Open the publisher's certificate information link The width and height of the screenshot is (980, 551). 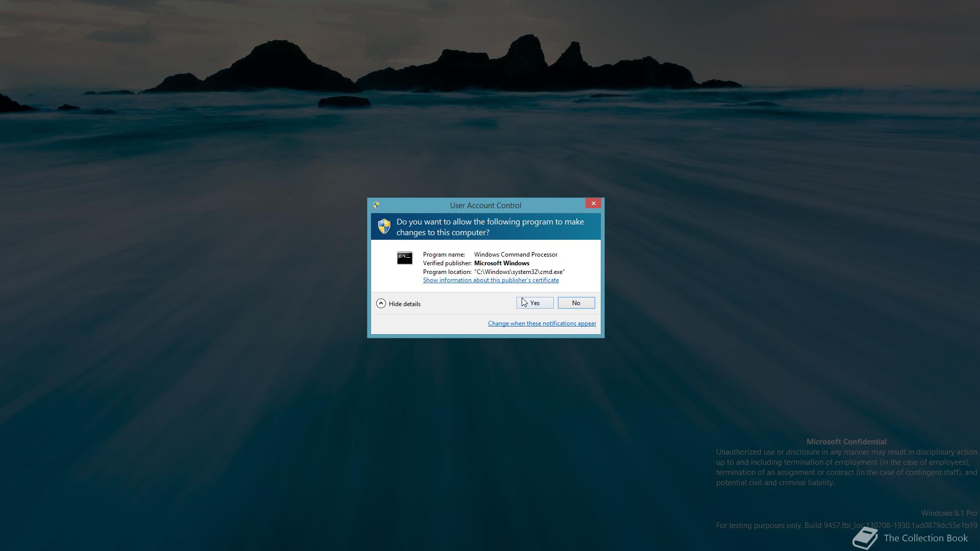pyautogui.click(x=491, y=280)
